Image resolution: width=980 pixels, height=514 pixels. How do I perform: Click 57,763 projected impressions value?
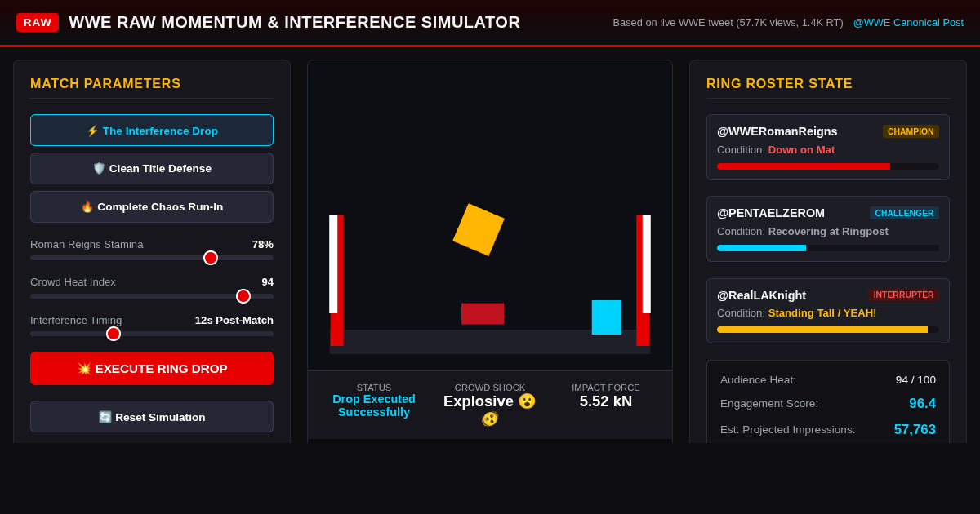point(915,430)
